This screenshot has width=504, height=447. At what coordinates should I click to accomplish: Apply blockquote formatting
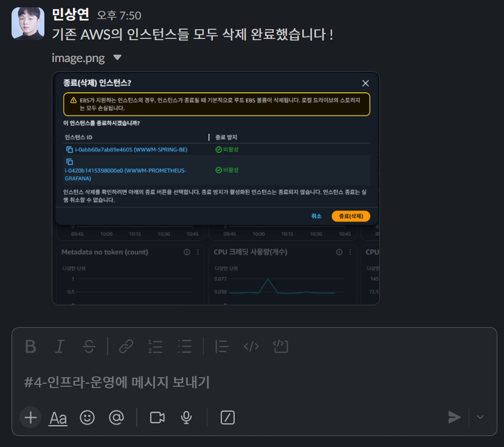(x=222, y=347)
